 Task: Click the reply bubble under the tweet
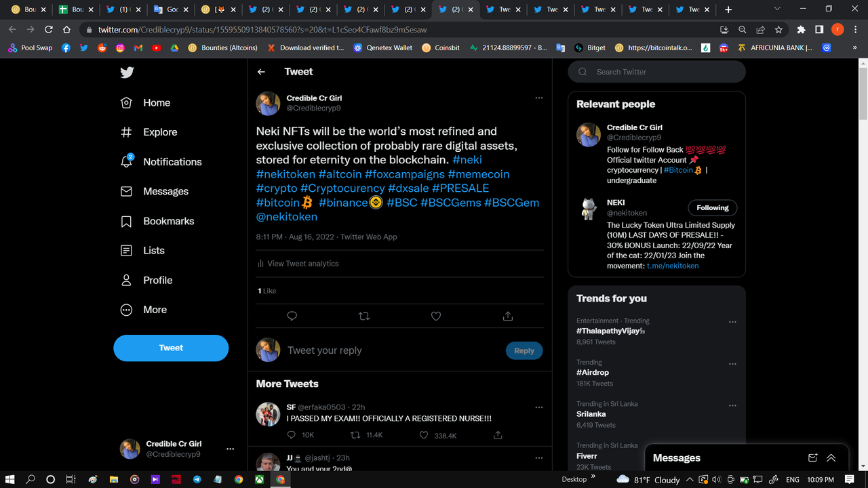tap(292, 316)
